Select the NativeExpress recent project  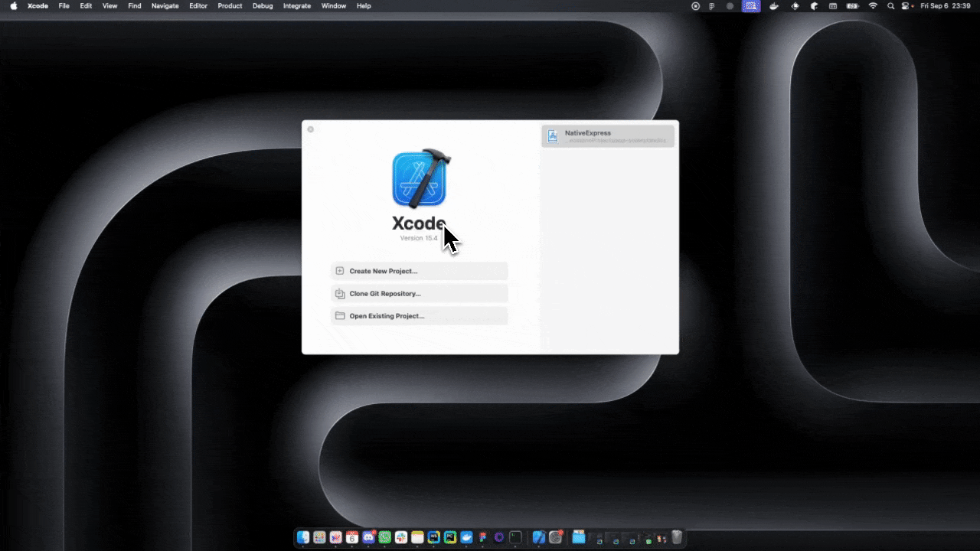[608, 136]
